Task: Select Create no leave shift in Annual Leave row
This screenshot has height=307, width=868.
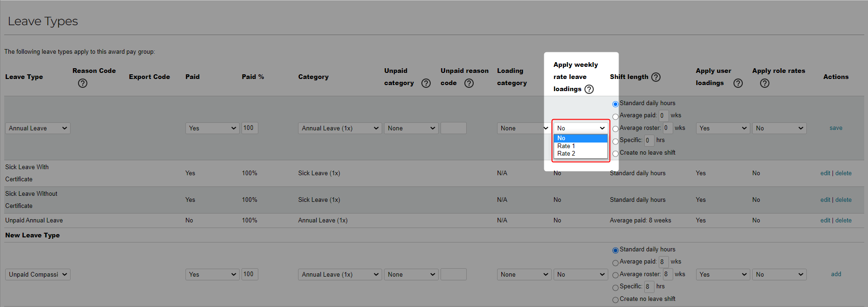Action: 615,154
